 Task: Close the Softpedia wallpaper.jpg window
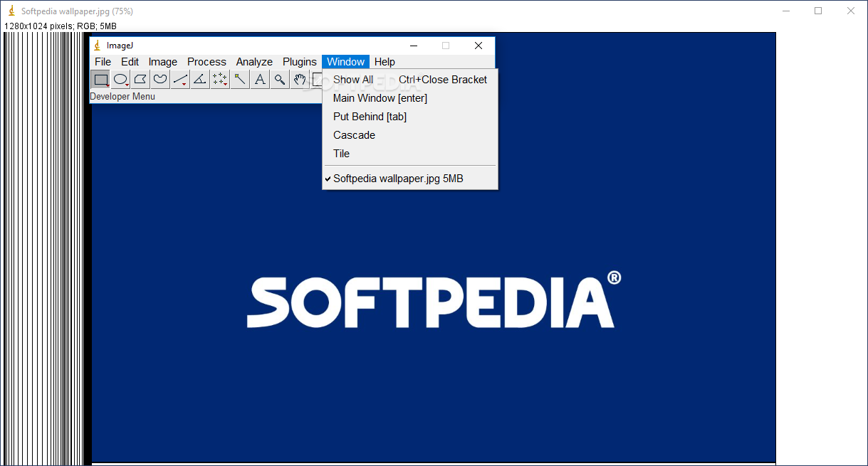tap(851, 11)
